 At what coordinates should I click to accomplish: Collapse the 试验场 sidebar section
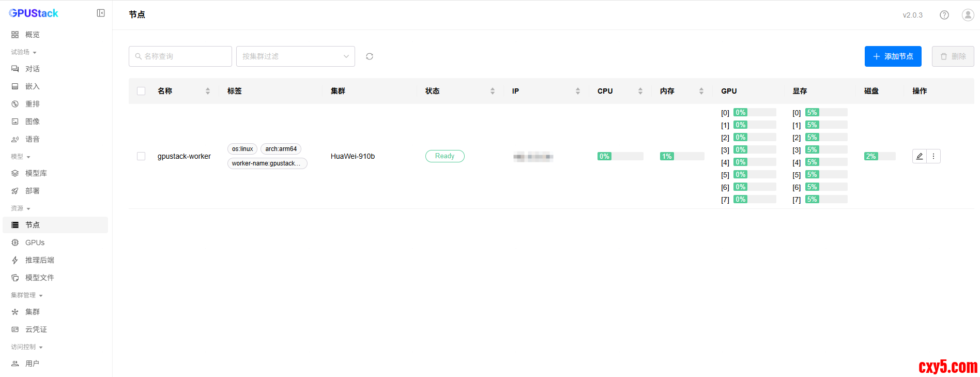(24, 52)
